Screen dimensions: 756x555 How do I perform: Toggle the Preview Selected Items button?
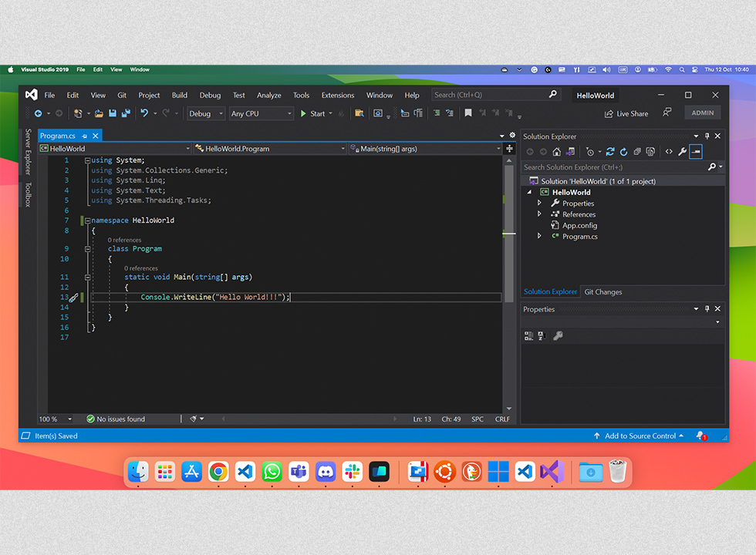[697, 151]
